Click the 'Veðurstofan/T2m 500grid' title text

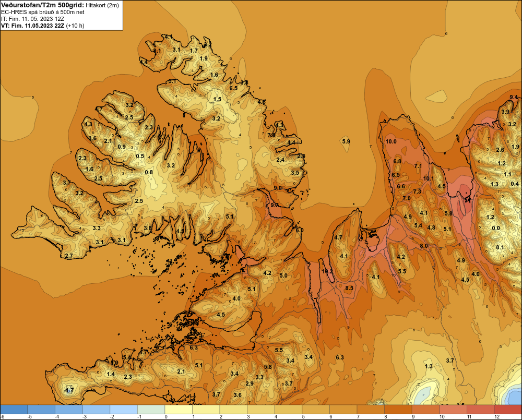(x=43, y=5)
